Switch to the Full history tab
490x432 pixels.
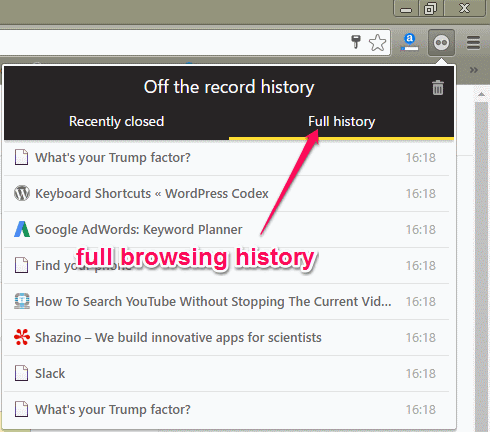click(x=341, y=121)
